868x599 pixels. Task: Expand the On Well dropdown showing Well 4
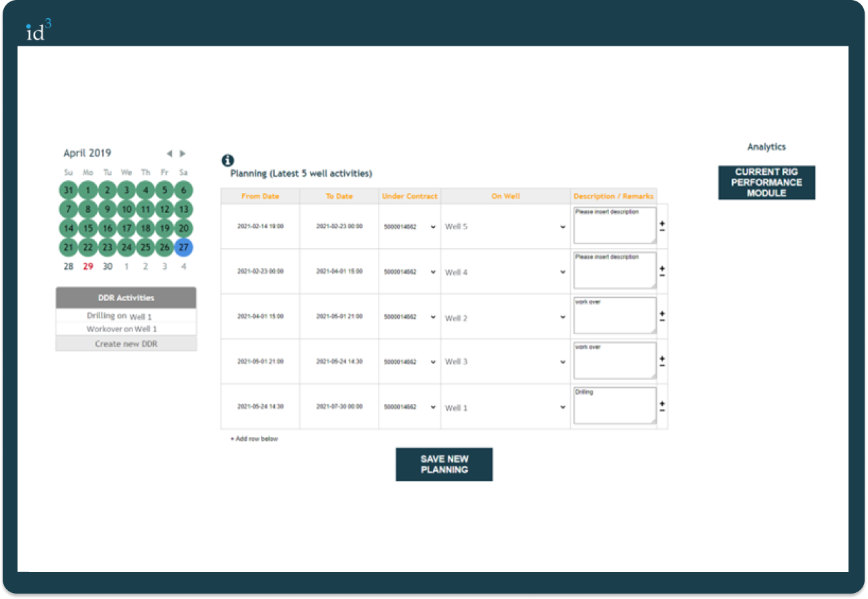coord(506,272)
